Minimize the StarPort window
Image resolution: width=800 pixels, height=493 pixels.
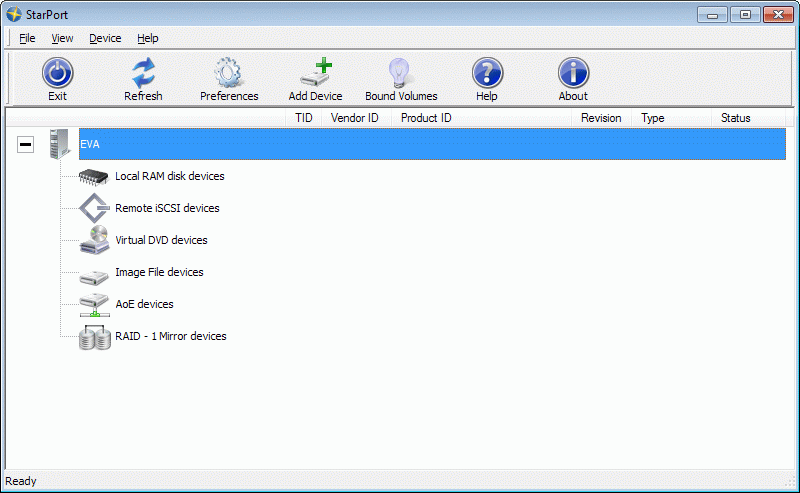click(712, 15)
